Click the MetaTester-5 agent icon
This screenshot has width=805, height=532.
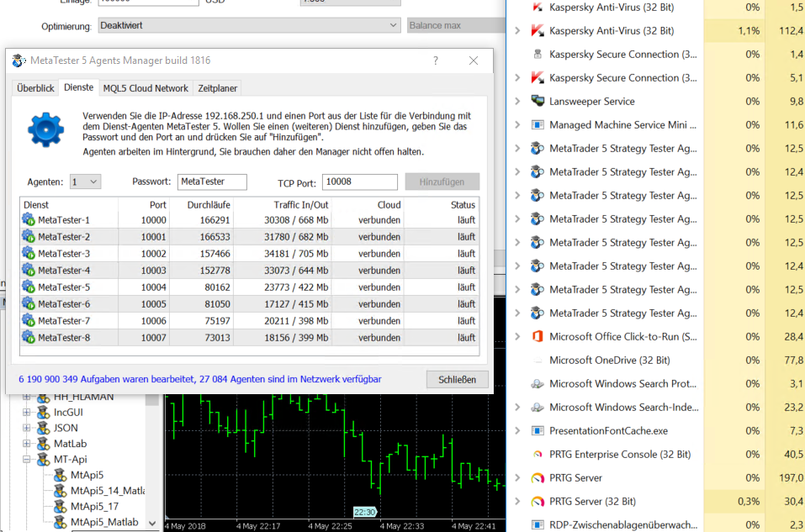[29, 287]
